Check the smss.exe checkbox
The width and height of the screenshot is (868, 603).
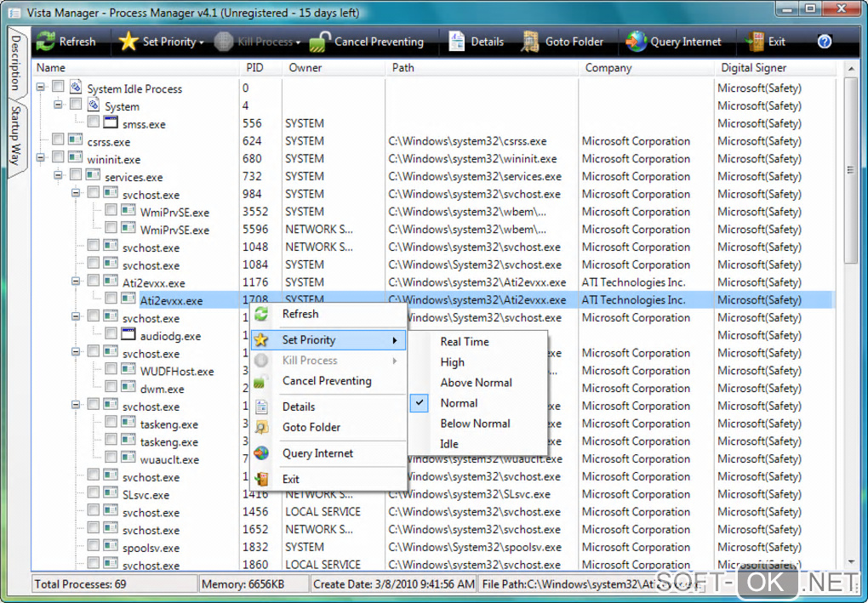point(94,122)
